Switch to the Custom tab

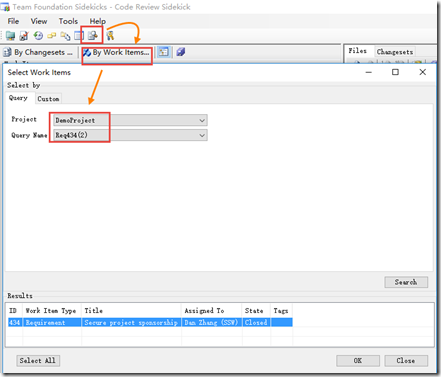(x=48, y=99)
